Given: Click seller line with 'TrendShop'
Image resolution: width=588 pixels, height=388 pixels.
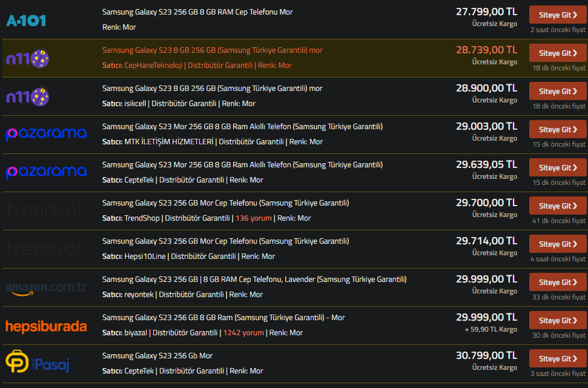Looking at the screenshot, I should (206, 218).
